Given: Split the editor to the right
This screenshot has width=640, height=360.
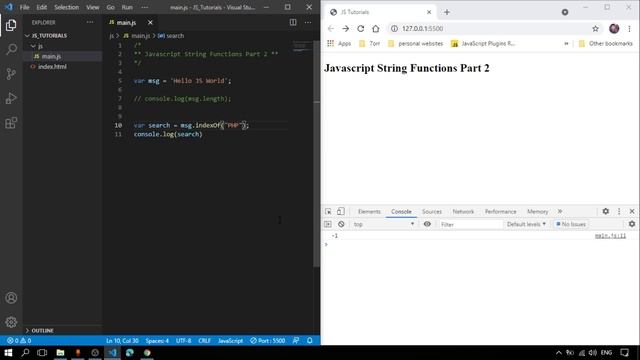Looking at the screenshot, I should (x=293, y=22).
